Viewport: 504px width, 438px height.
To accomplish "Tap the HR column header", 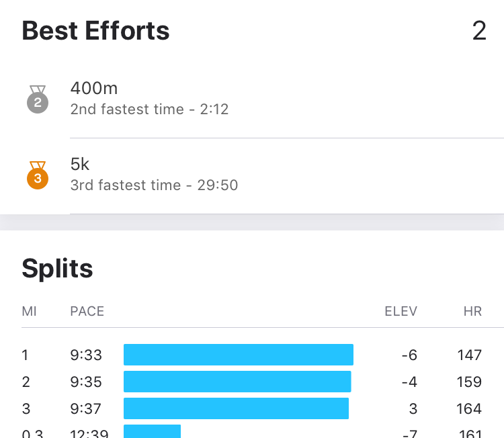I will (472, 311).
